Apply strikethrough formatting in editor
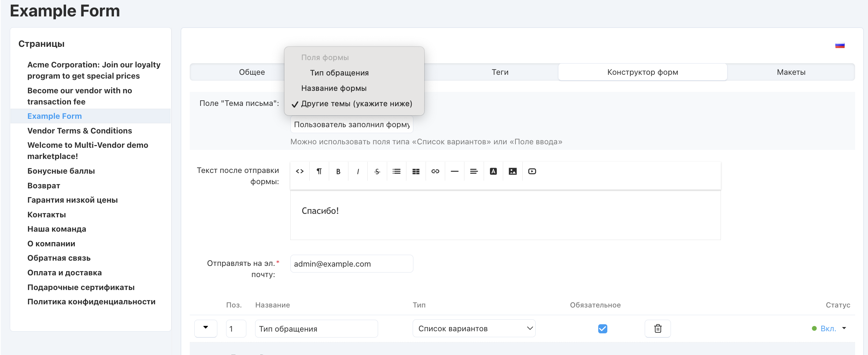 (x=377, y=171)
